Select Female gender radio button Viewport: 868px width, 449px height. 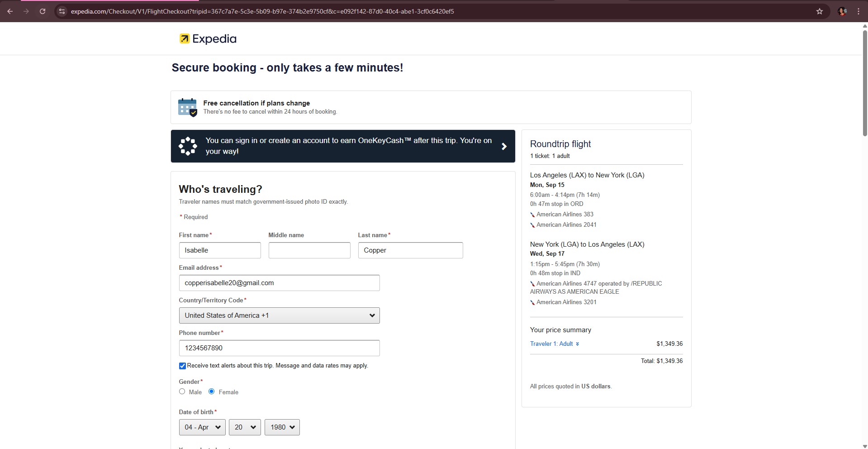[211, 392]
